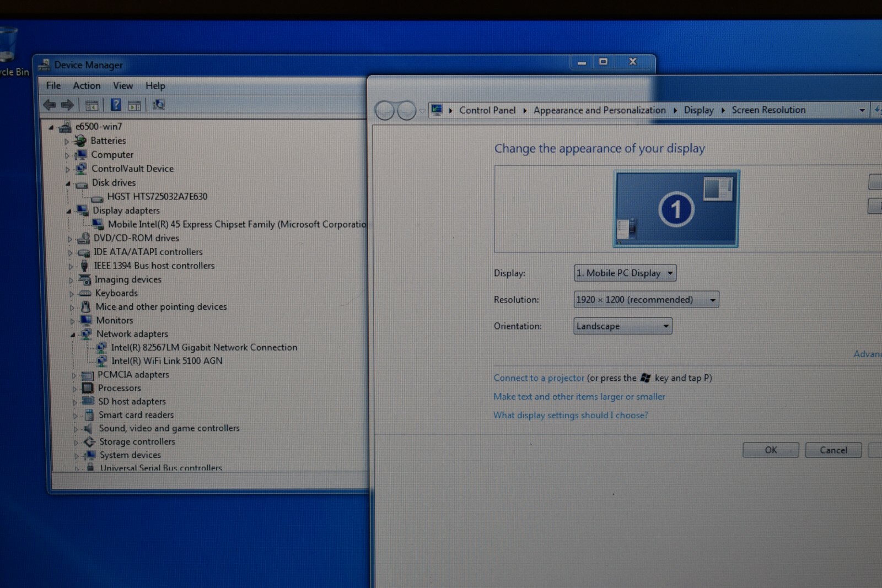This screenshot has width=882, height=588.
Task: Select the monitor 1 preview thumbnail
Action: click(x=676, y=209)
